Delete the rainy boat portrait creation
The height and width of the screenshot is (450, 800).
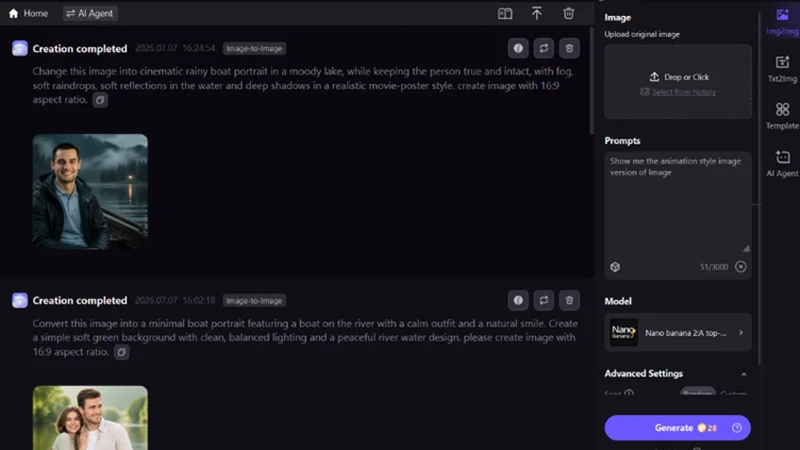(569, 48)
